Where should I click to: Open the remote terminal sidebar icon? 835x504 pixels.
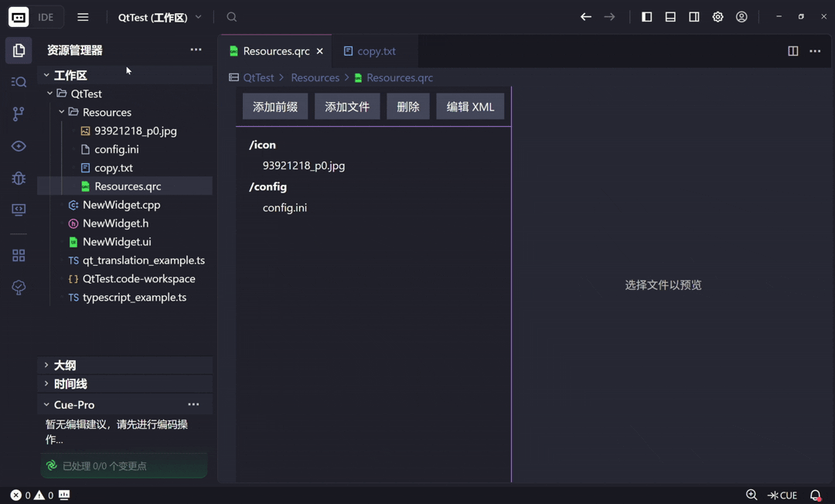19,209
